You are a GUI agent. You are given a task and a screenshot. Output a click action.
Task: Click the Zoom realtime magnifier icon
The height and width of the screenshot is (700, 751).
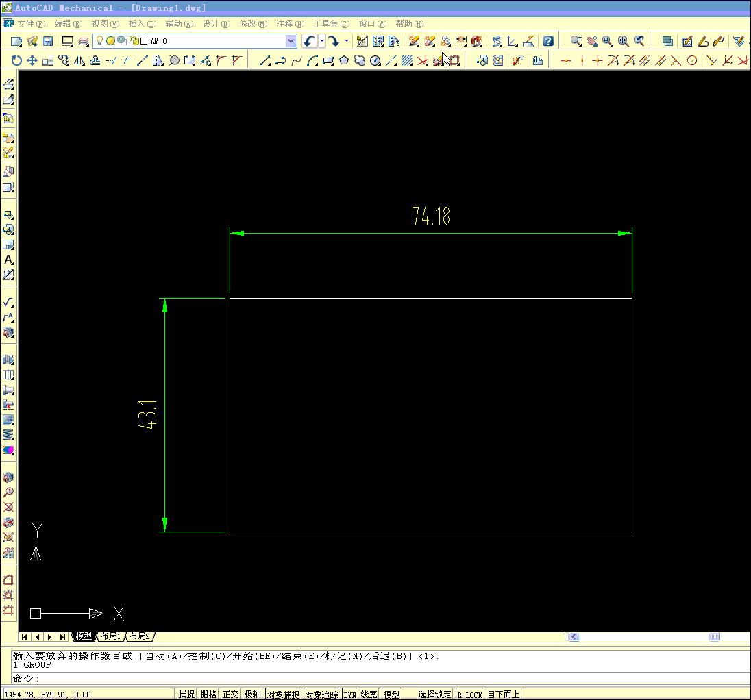coord(576,41)
